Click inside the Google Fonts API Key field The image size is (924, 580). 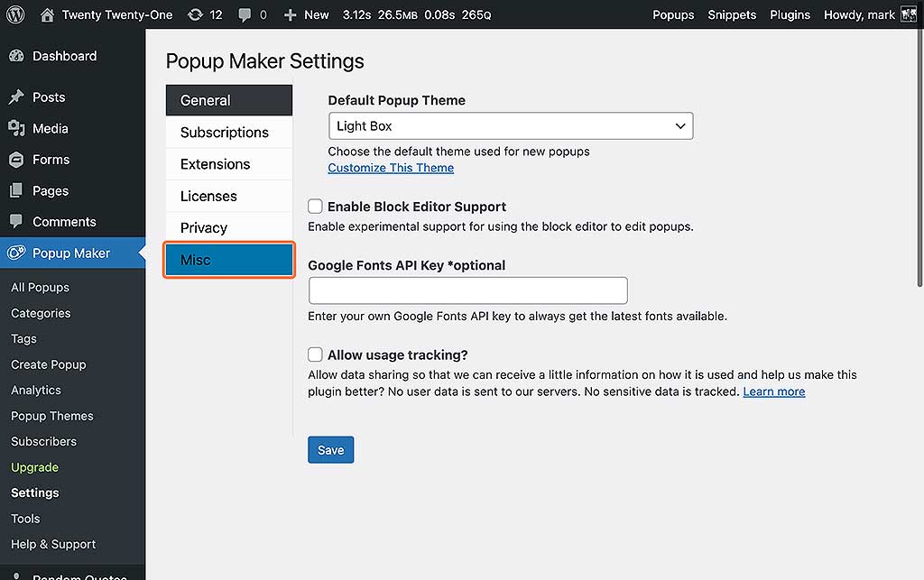(468, 290)
